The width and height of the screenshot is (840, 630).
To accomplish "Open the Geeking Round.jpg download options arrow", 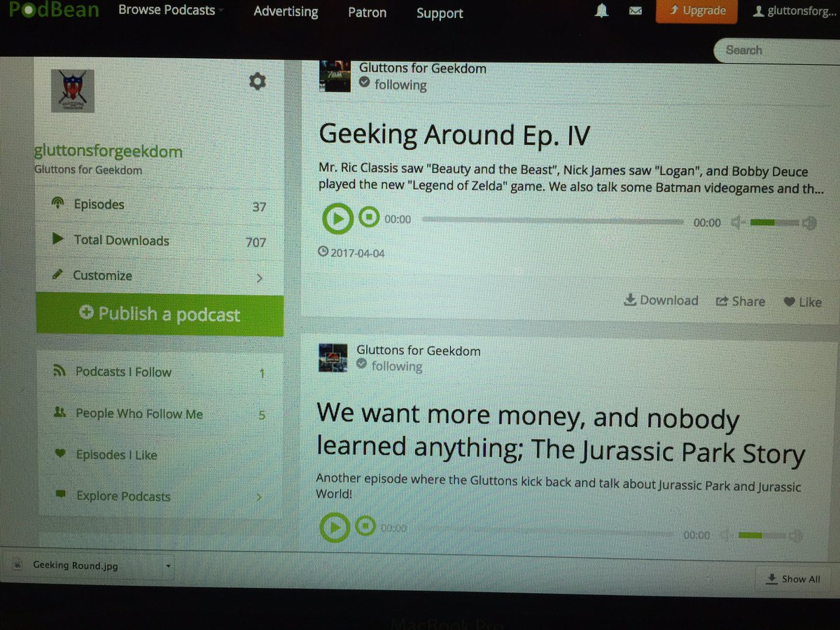I will coord(169,566).
